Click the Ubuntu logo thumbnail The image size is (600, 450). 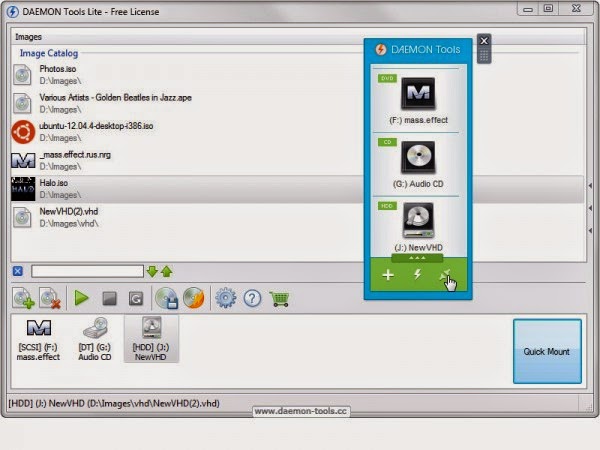(23, 132)
